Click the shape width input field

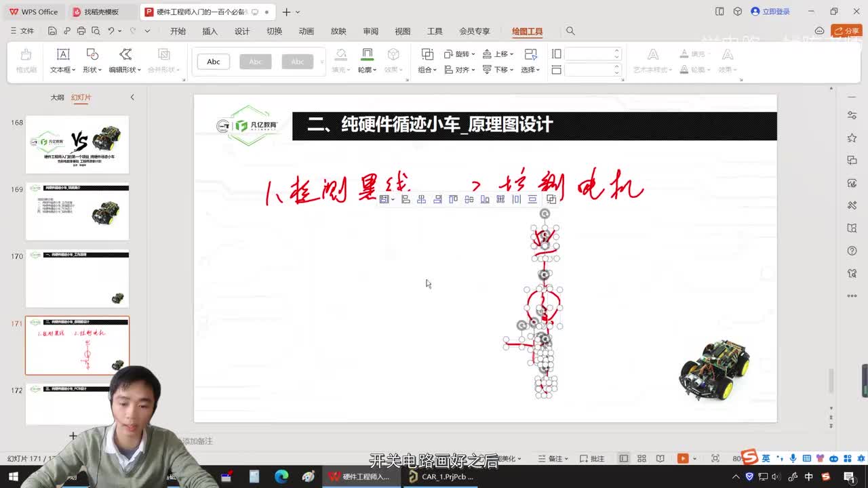(x=593, y=70)
